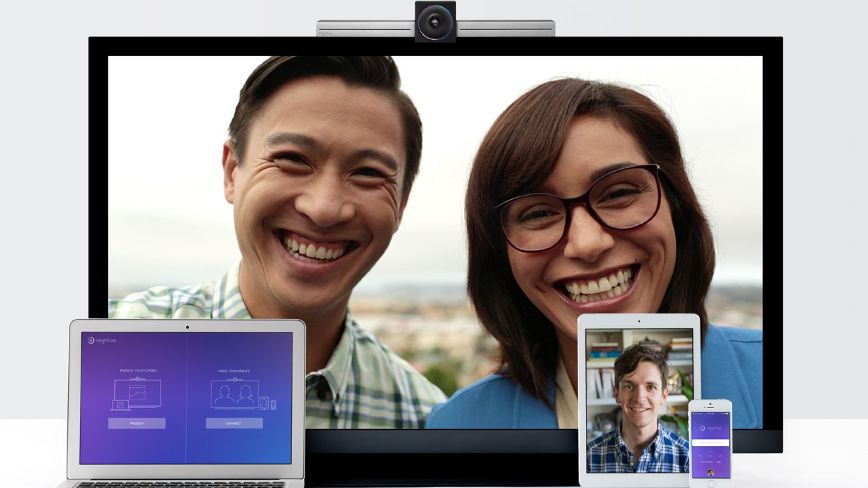868x488 pixels.
Task: Tap the first suggested room chip on the phone
Action: click(701, 456)
